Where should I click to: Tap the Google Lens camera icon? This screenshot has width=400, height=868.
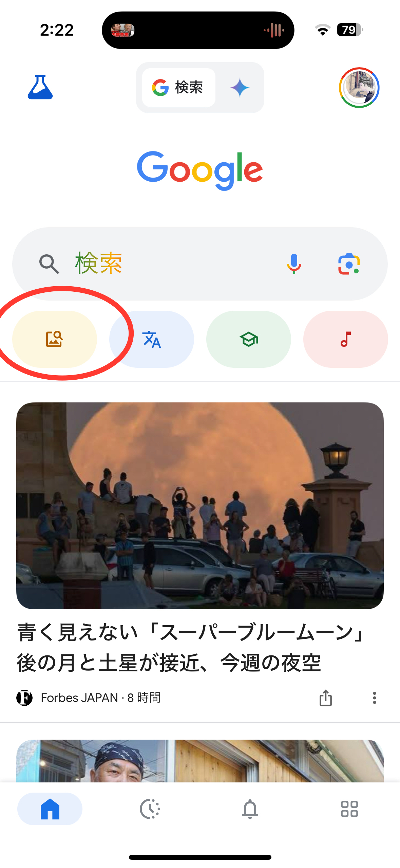pyautogui.click(x=349, y=264)
